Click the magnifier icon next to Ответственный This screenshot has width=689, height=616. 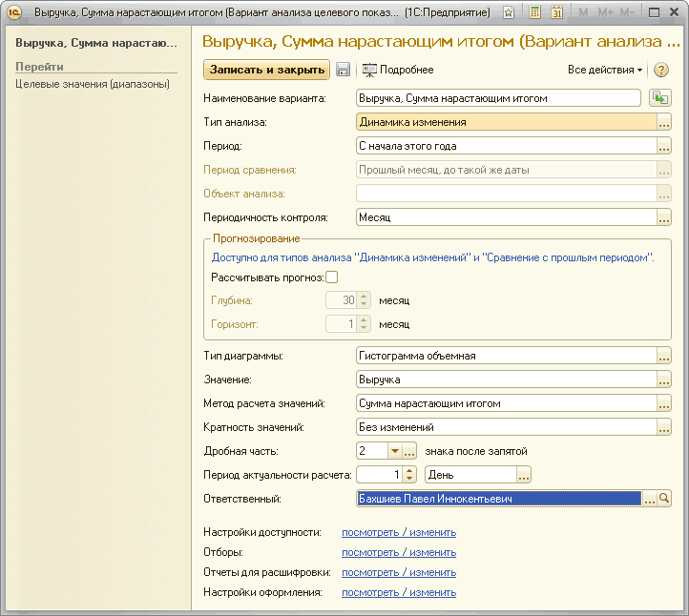[x=665, y=499]
